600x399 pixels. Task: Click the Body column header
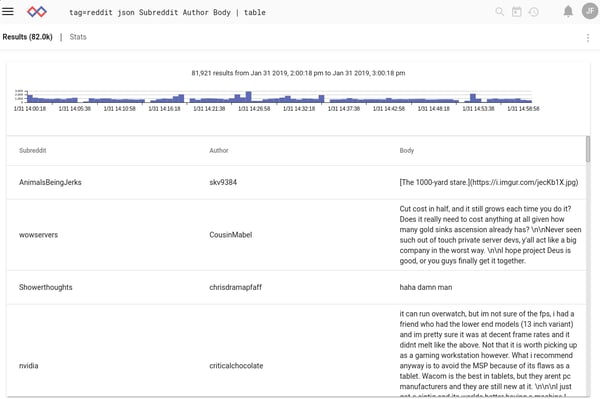[407, 150]
